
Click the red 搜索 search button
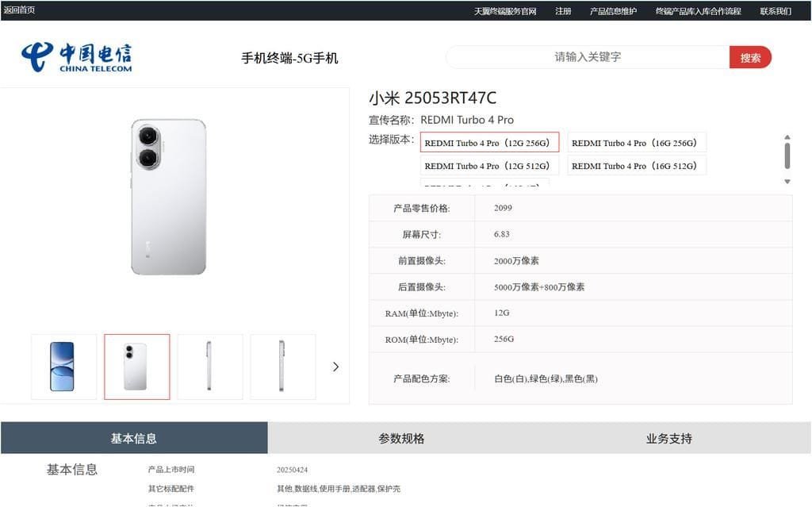(751, 57)
